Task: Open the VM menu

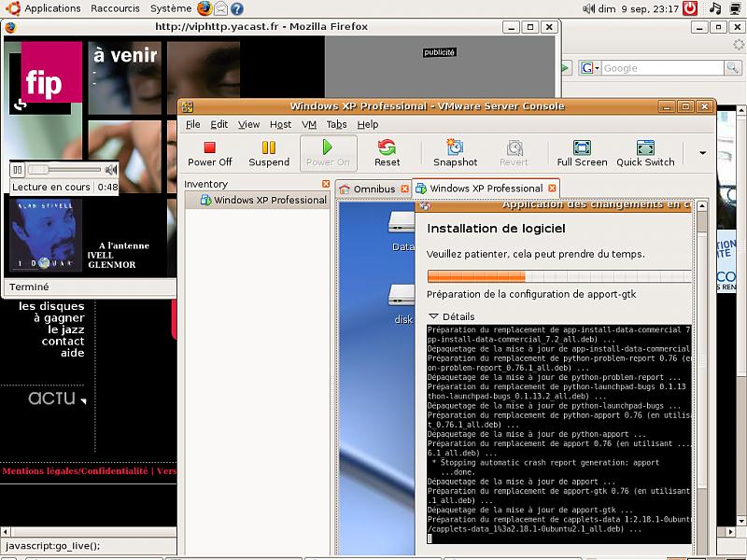Action: click(x=309, y=124)
